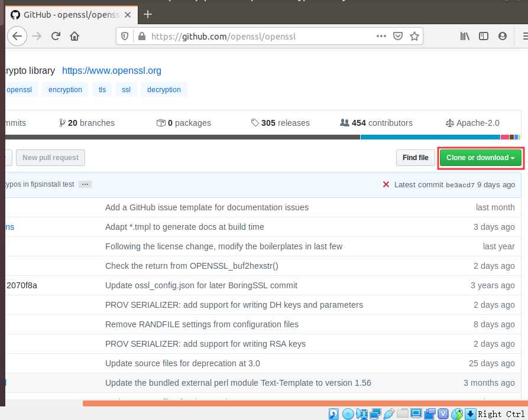View the Apache-2.0 license
Screen dimensions: 528x420
[472, 123]
